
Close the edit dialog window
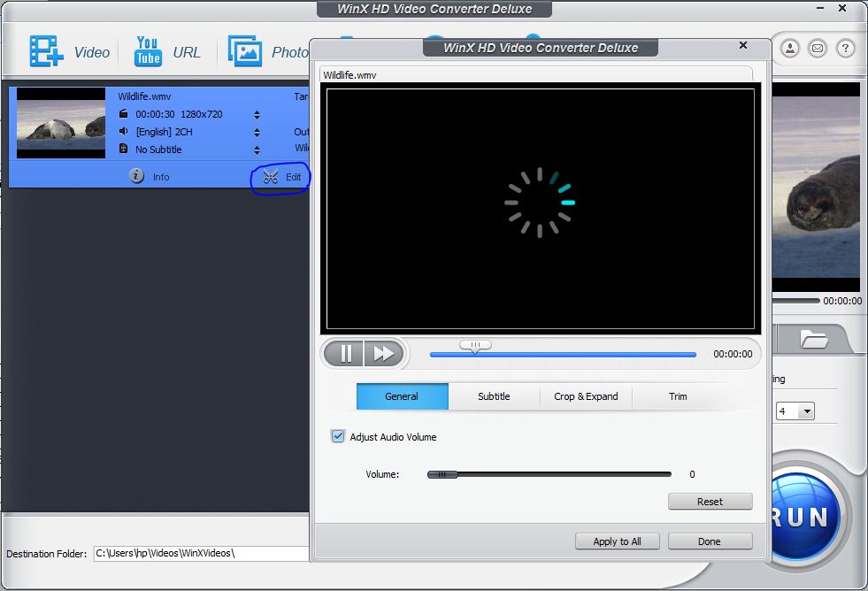click(743, 45)
